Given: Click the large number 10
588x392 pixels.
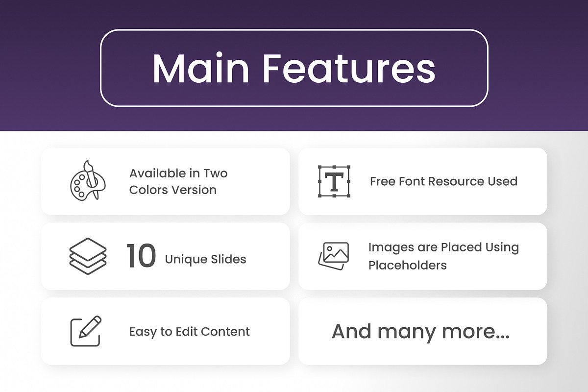Looking at the screenshot, I should (x=141, y=256).
